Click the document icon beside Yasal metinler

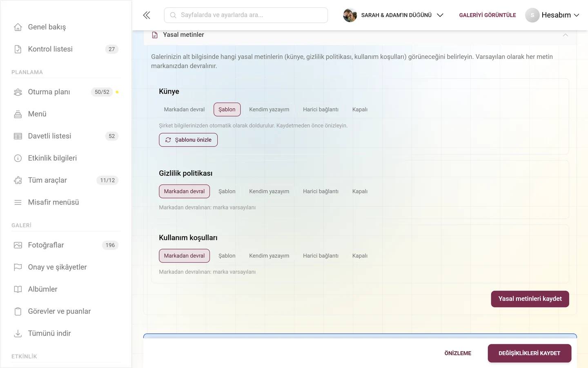(155, 35)
